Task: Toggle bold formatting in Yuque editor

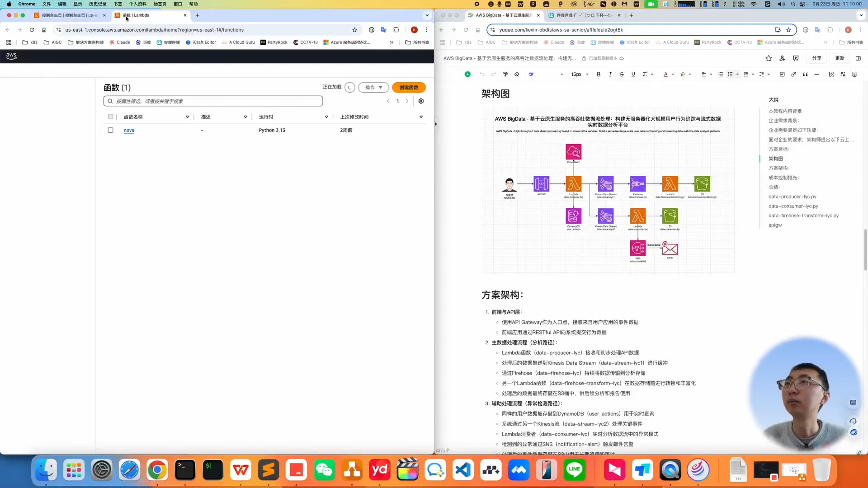Action: [599, 74]
